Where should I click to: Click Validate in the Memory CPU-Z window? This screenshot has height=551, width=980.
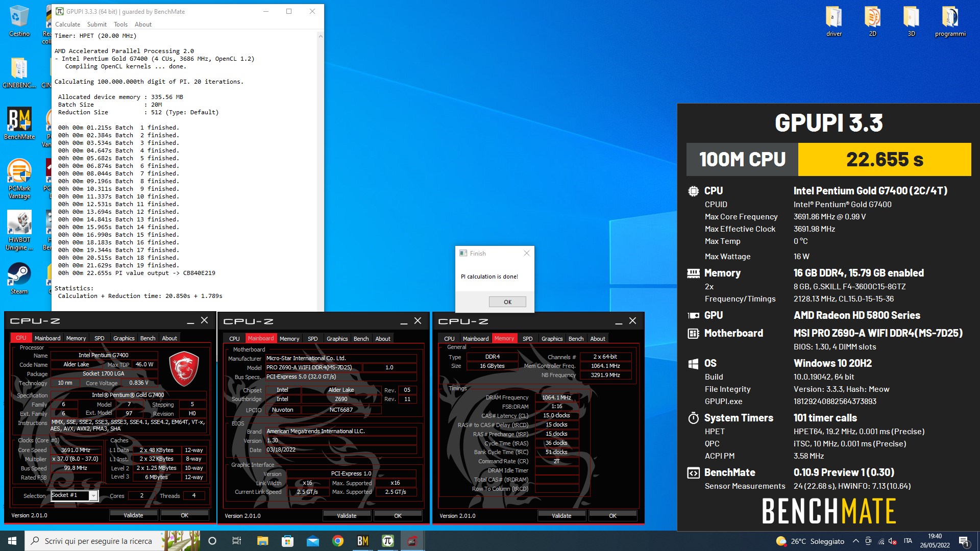(x=561, y=516)
